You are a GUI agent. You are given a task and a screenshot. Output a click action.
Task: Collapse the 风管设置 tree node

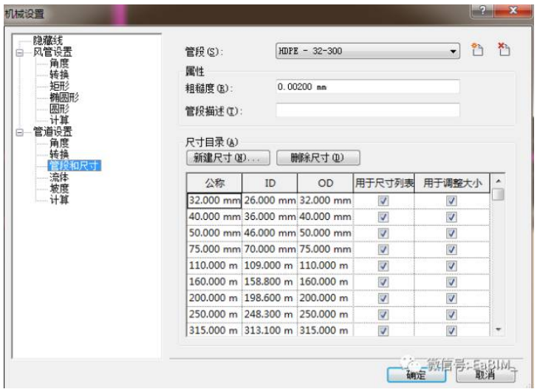[x=20, y=52]
